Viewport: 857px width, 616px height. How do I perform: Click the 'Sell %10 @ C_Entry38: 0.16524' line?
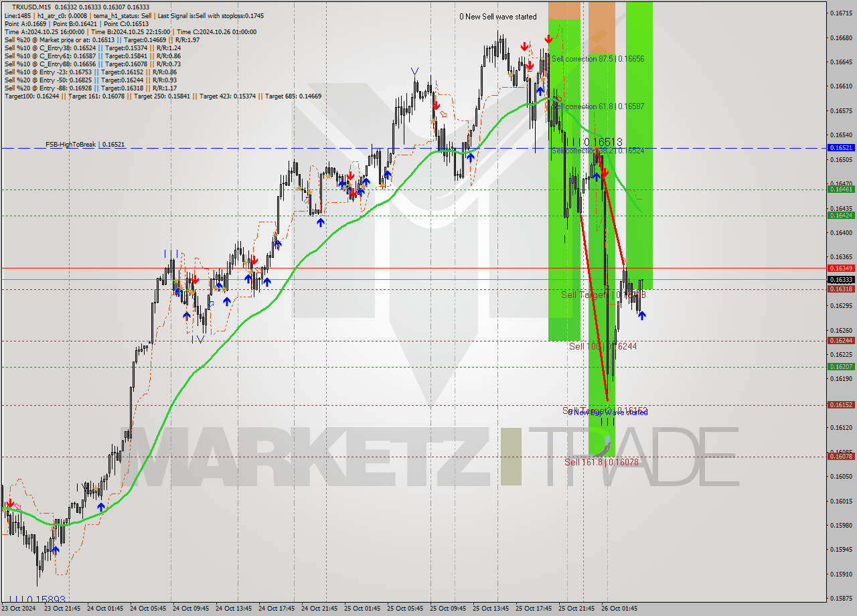[x=92, y=48]
